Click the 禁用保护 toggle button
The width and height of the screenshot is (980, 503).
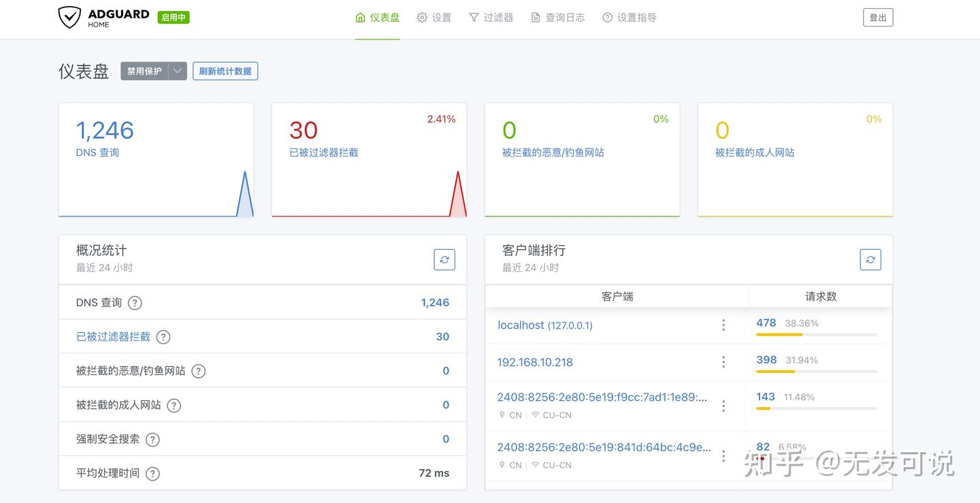pos(144,71)
